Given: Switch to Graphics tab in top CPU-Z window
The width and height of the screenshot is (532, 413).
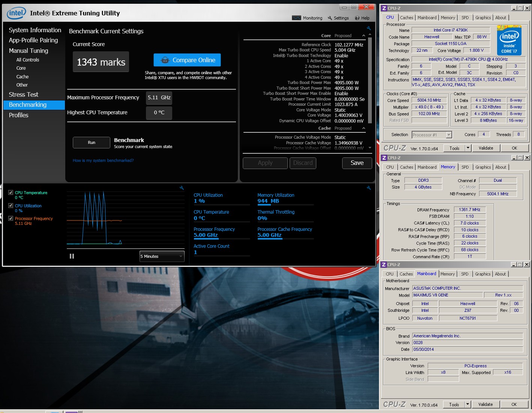Looking at the screenshot, I should click(483, 18).
